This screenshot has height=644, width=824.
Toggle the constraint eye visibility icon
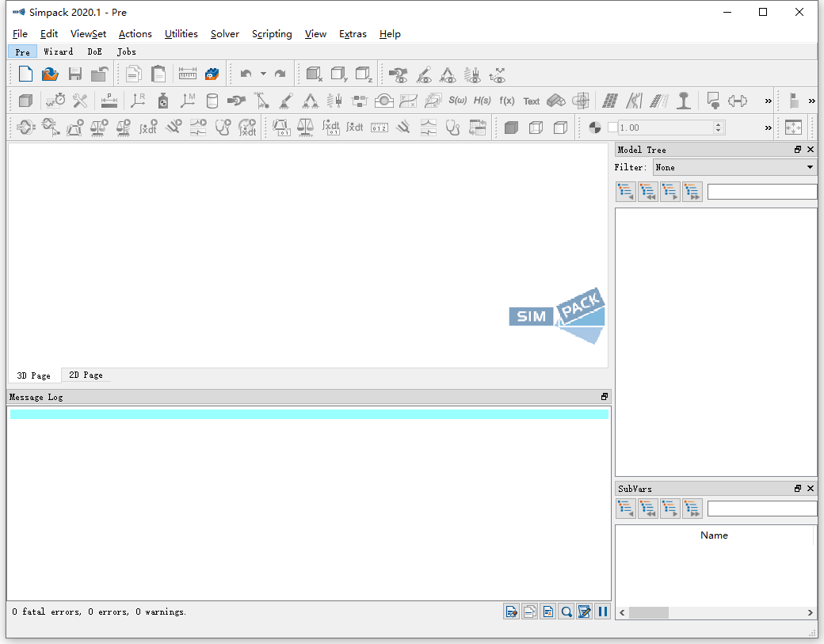(448, 74)
